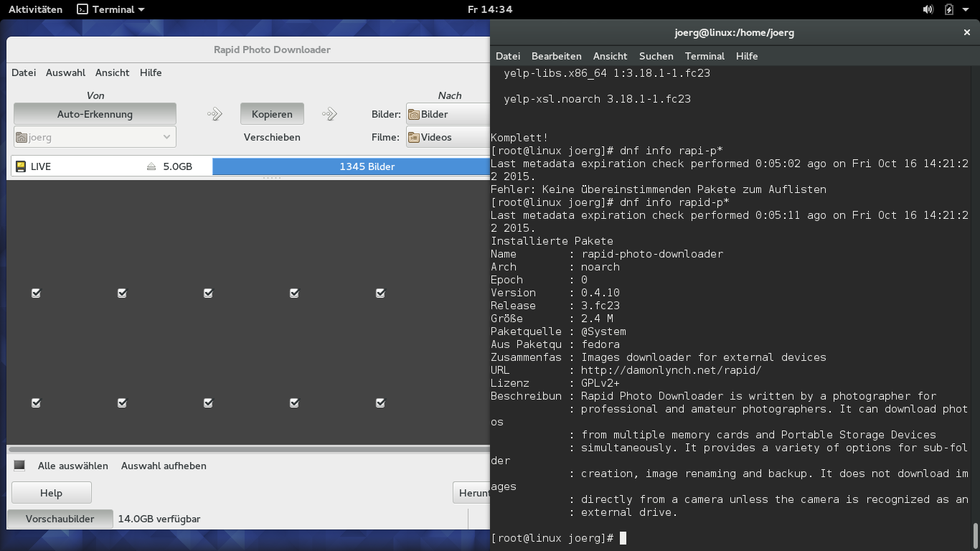Viewport: 980px width, 551px height.
Task: Open Datei menu in the terminal window
Action: (x=508, y=56)
